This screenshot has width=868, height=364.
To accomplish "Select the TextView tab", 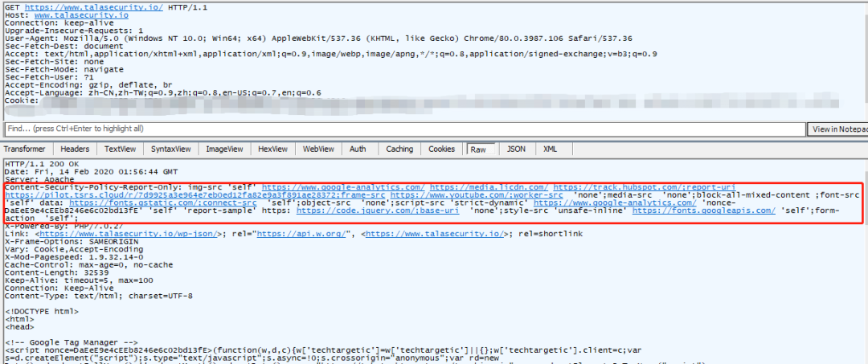I will 120,149.
